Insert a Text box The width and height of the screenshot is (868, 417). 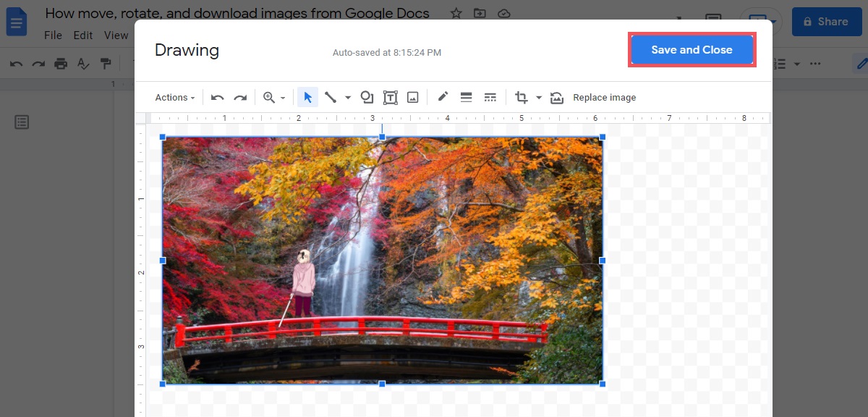(x=390, y=98)
